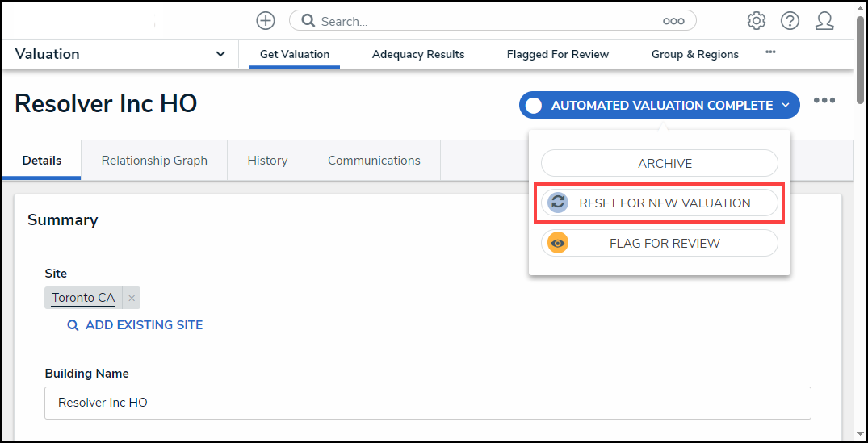Viewport: 868px width, 443px height.
Task: Select the Details tab
Action: coord(42,161)
